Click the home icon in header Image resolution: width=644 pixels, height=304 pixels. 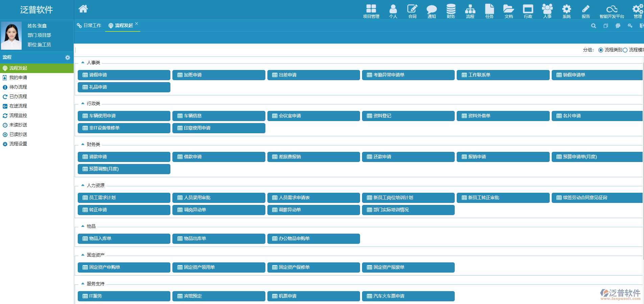(83, 9)
